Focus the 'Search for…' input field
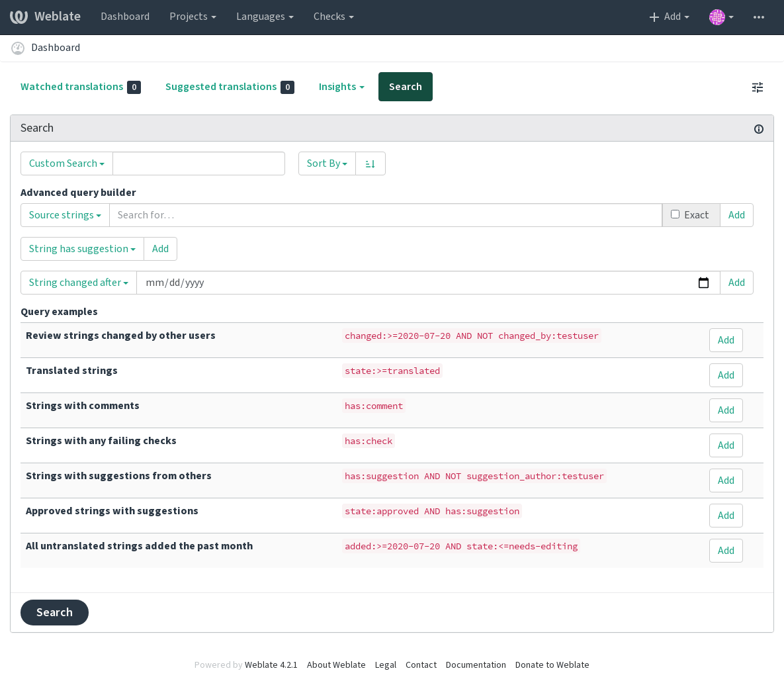The image size is (784, 687). click(x=386, y=215)
